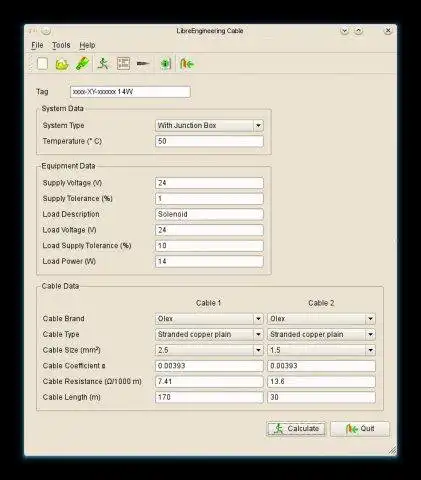Maximize the LibreEngineering Cable window

point(358,31)
